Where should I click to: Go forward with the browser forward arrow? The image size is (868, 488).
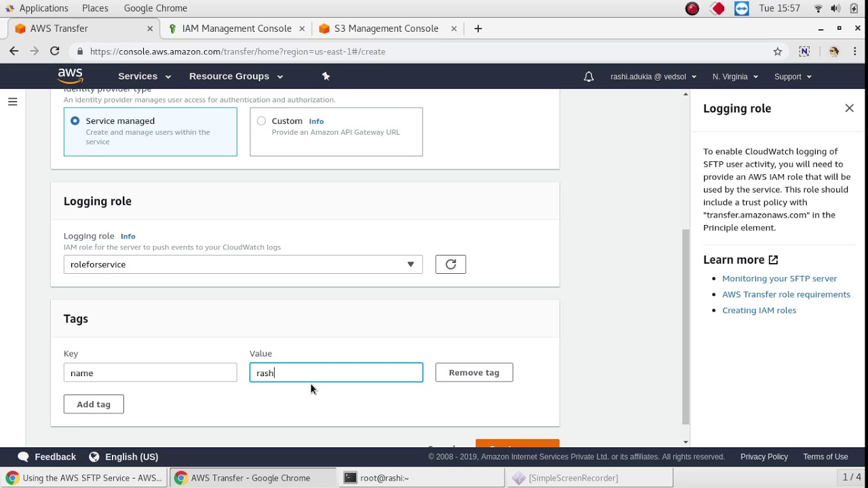click(x=35, y=51)
